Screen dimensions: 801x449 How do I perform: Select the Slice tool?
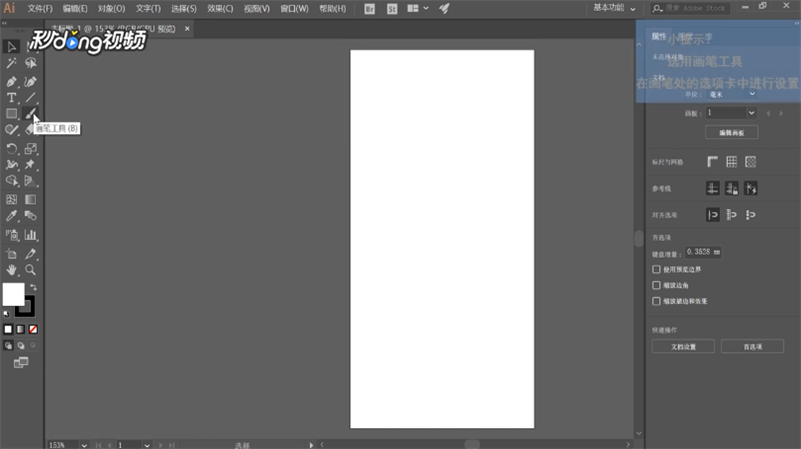[31, 254]
